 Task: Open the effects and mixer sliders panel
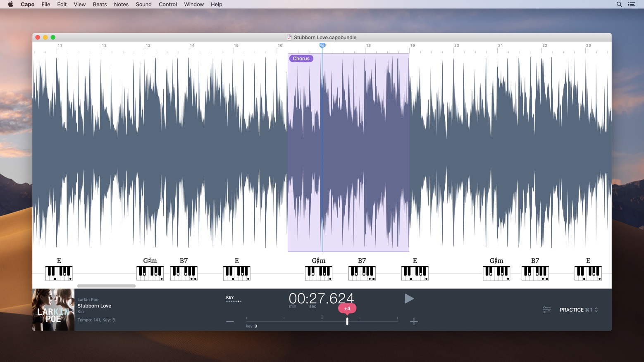546,310
